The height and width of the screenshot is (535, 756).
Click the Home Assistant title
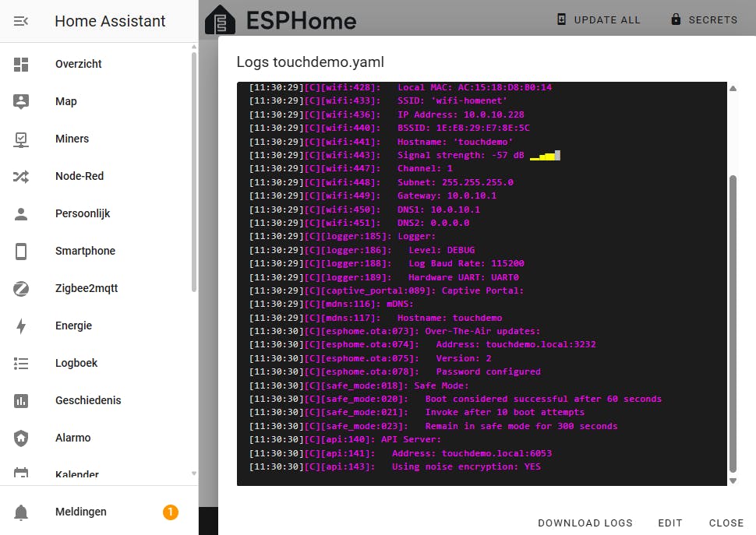pyautogui.click(x=110, y=21)
